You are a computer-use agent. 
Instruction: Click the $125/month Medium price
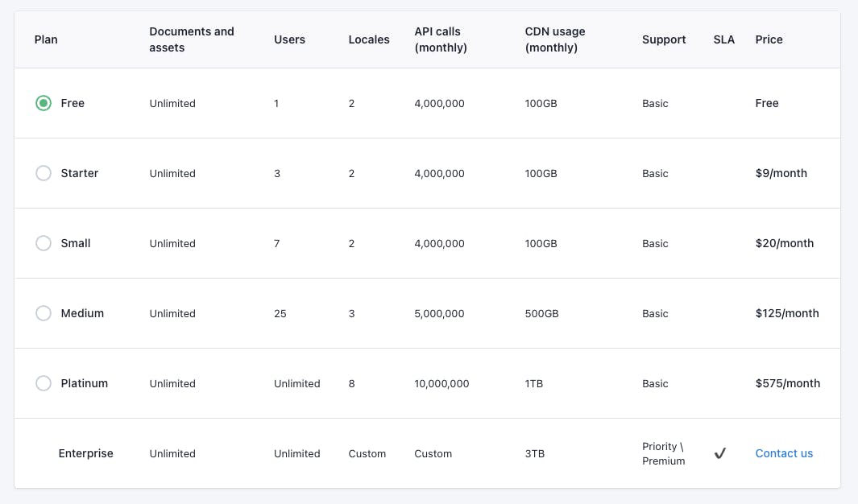(786, 313)
